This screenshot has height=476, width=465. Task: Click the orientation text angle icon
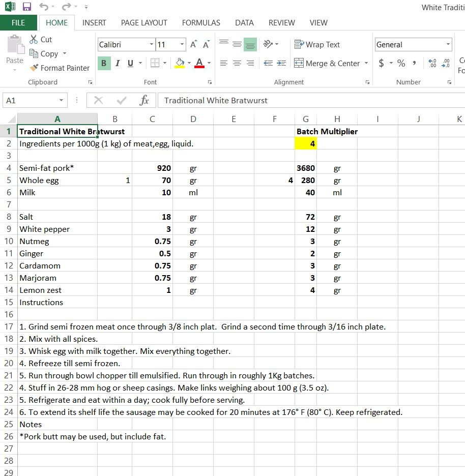pos(268,44)
